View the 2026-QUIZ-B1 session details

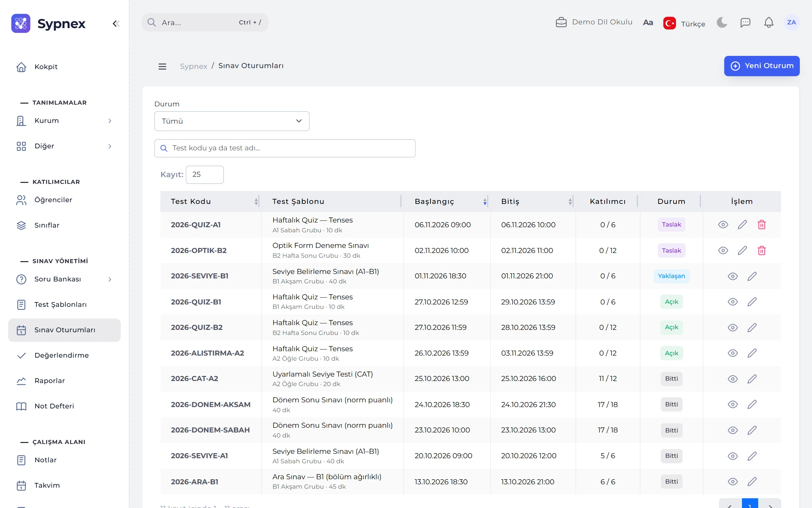pos(732,302)
